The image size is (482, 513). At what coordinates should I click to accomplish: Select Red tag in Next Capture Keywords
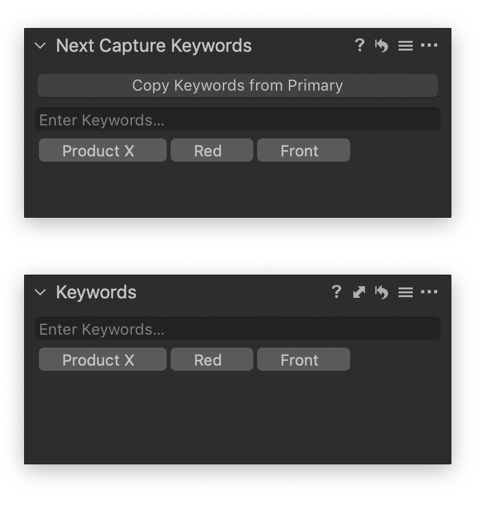[x=212, y=150]
